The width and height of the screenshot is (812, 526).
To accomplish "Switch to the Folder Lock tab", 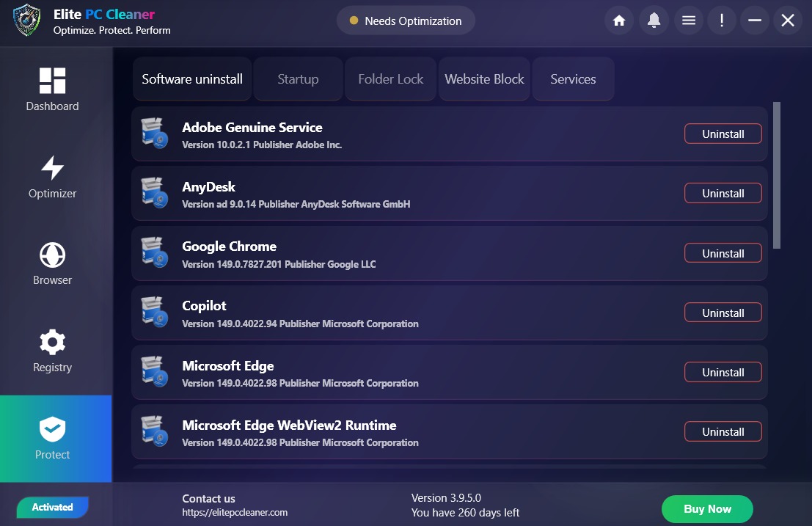I will pyautogui.click(x=390, y=78).
